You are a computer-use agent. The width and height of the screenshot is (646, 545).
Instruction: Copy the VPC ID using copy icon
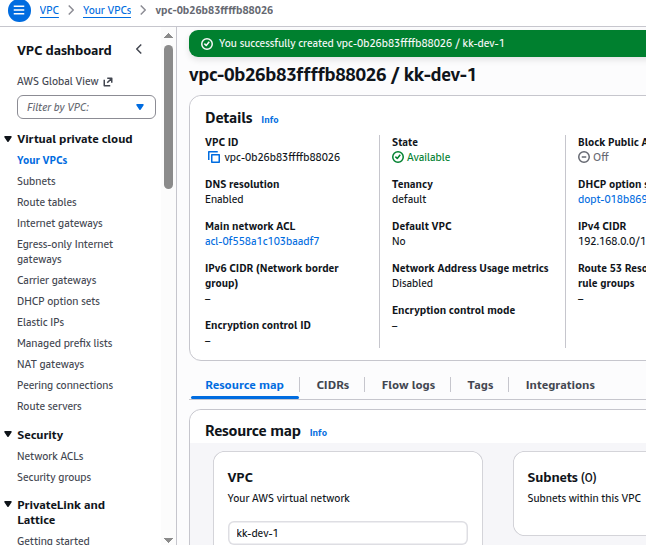point(213,157)
